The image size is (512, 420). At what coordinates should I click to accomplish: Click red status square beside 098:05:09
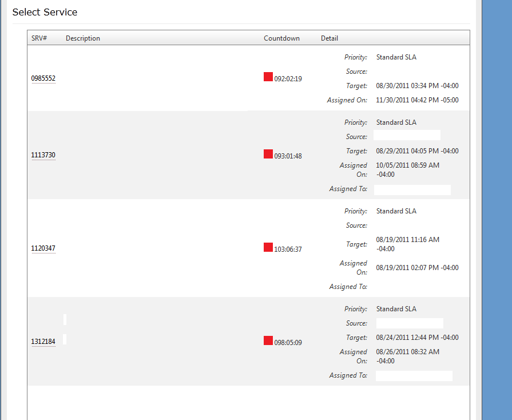point(268,340)
